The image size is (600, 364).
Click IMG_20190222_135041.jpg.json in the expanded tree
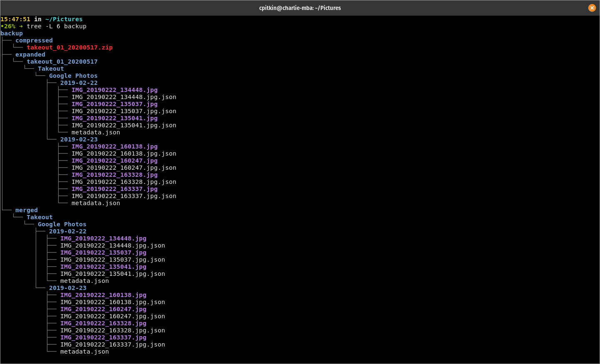[124, 125]
